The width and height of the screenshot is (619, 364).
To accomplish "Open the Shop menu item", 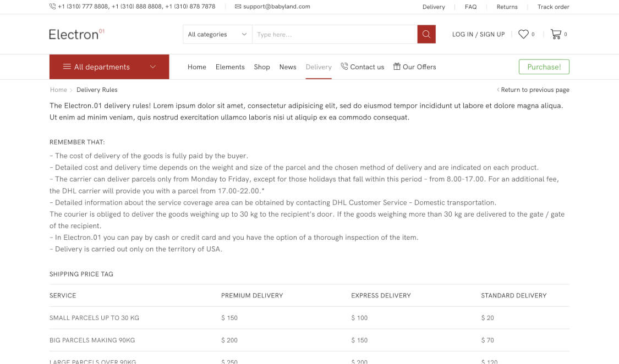I will 262,67.
